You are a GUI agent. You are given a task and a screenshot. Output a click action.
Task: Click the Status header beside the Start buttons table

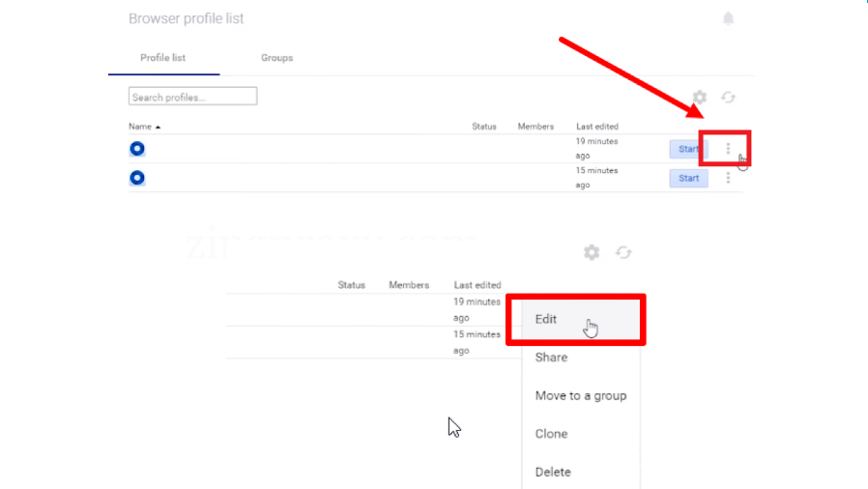pos(484,127)
